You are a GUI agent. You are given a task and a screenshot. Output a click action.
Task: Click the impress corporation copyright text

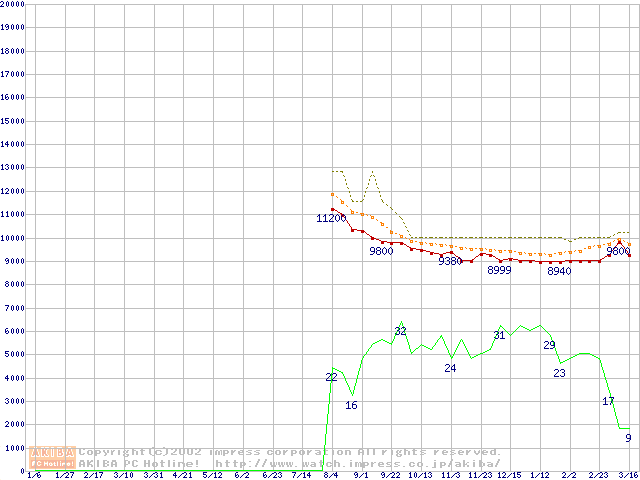click(x=290, y=452)
